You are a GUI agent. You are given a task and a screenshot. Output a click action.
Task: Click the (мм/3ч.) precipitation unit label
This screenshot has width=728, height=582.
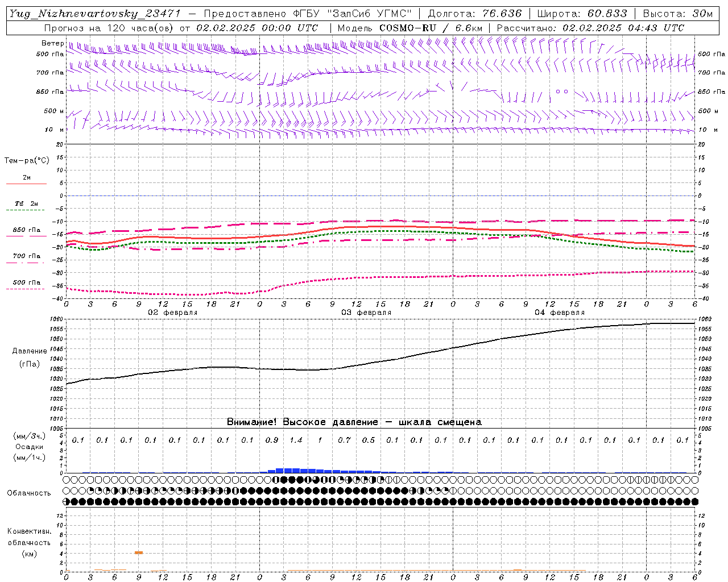30,436
